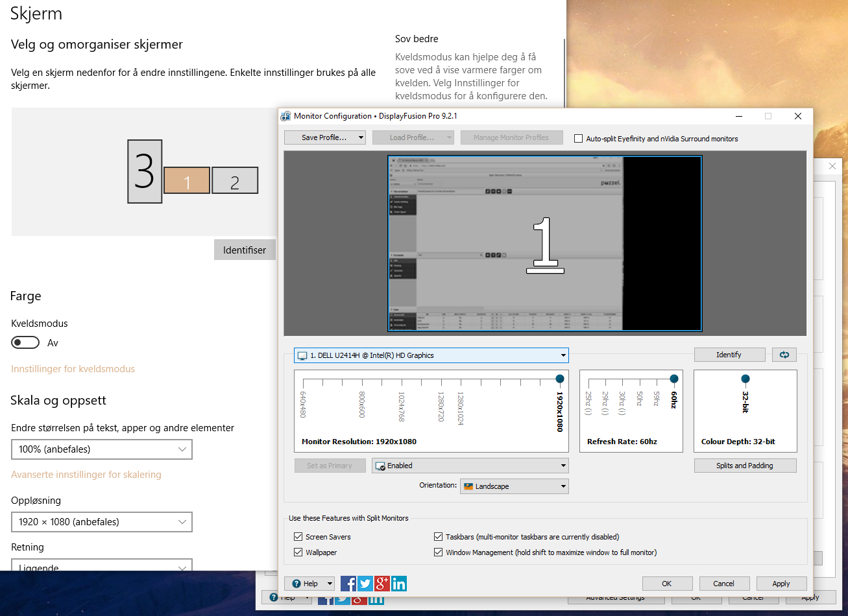The height and width of the screenshot is (616, 848).
Task: Click the refresh arrows icon beside Identify
Action: click(784, 355)
